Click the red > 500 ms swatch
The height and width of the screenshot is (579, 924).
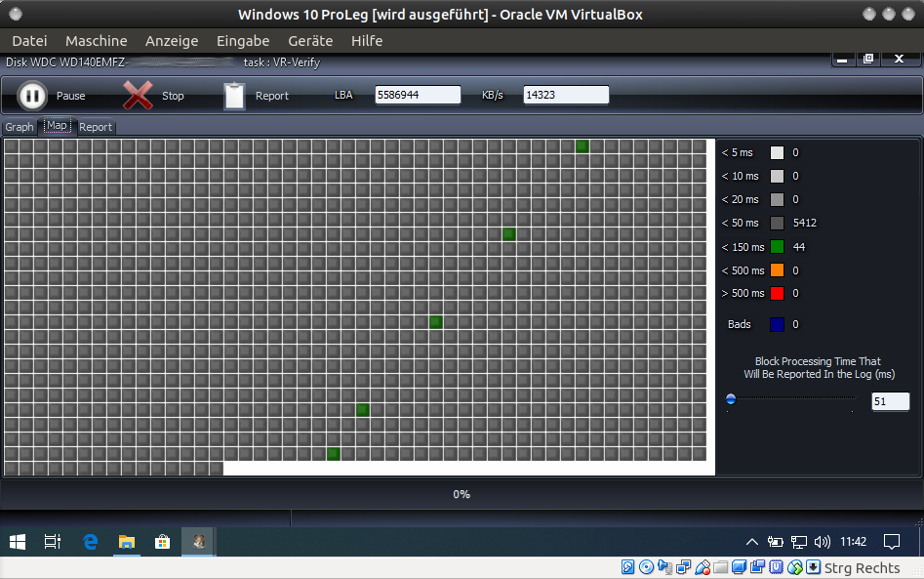coord(778,293)
